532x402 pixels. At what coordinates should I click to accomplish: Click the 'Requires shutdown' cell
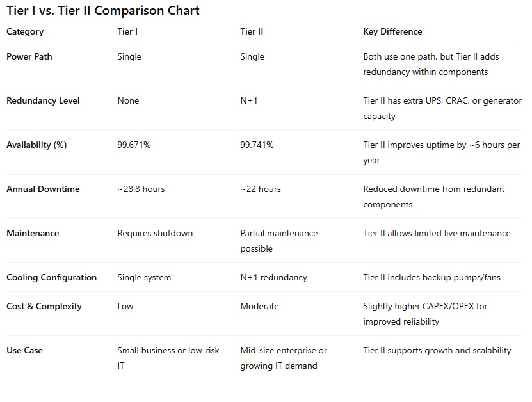point(155,233)
